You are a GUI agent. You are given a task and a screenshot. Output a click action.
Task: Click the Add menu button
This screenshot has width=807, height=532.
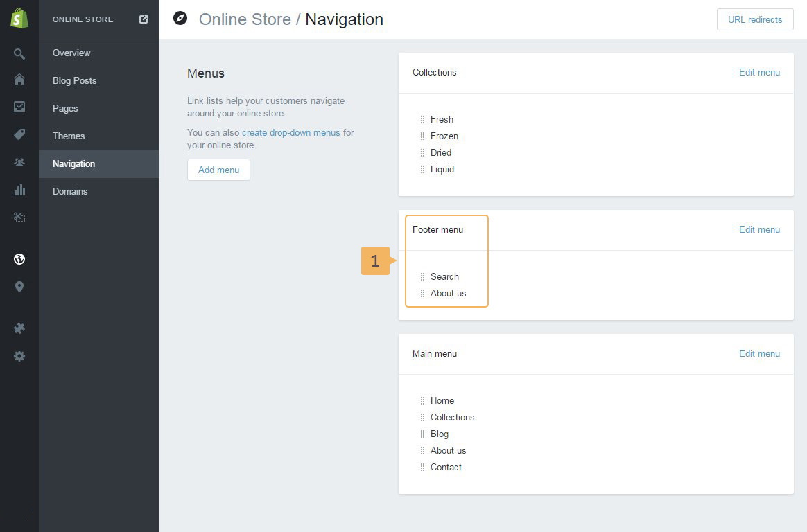point(218,170)
